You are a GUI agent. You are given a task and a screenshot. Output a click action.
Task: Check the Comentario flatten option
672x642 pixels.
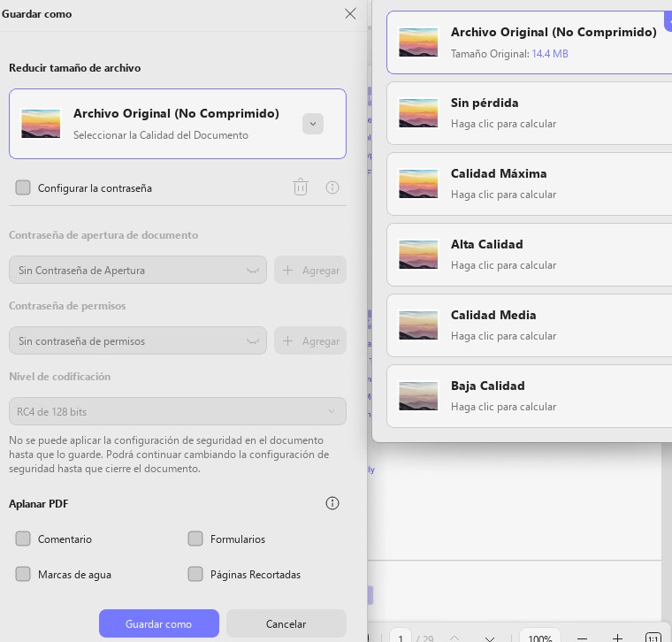pos(23,539)
